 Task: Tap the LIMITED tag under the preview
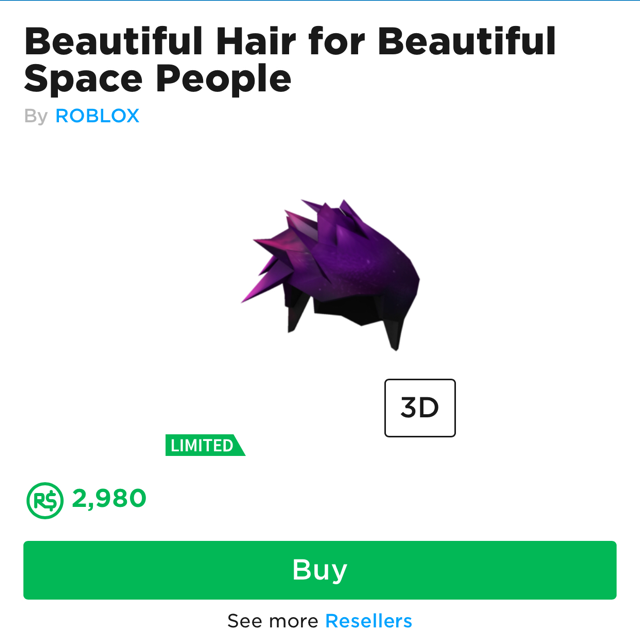click(x=205, y=445)
